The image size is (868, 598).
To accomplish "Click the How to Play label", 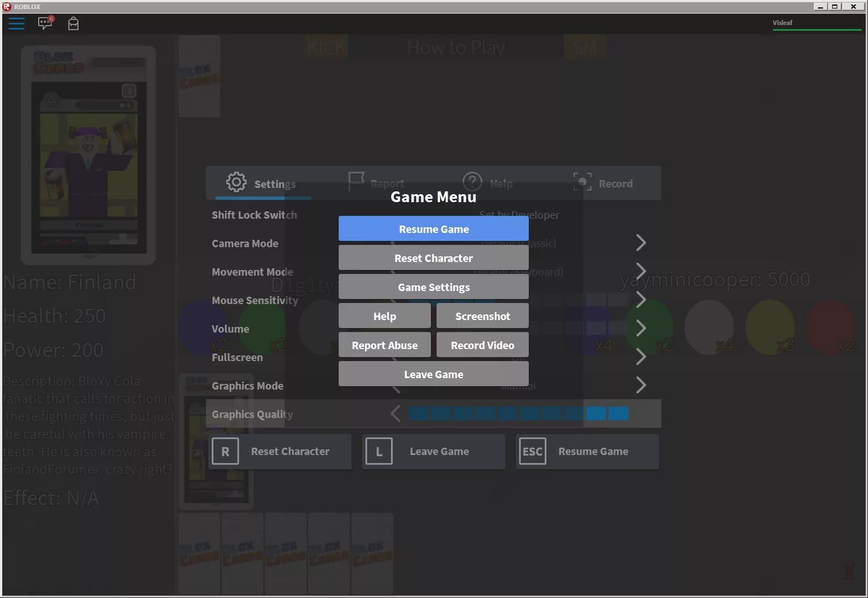I will tap(455, 47).
